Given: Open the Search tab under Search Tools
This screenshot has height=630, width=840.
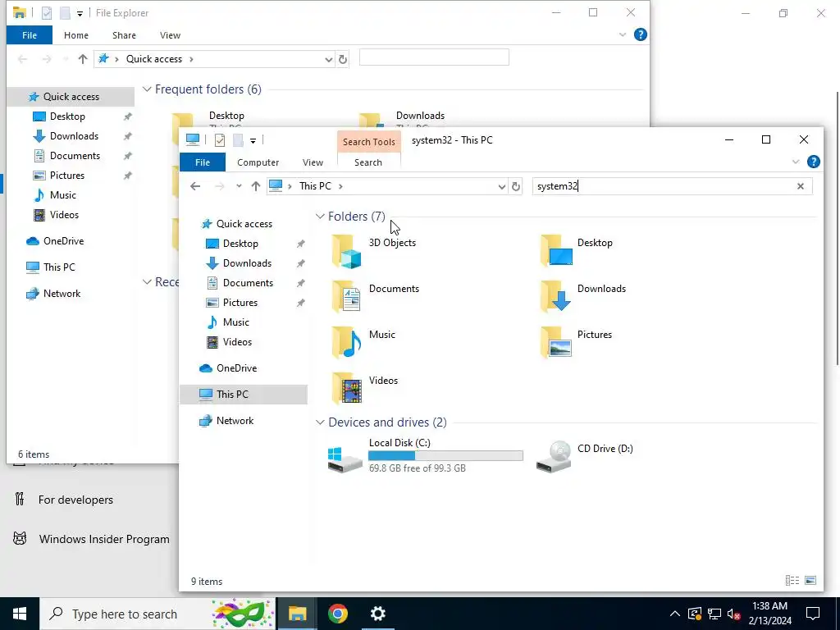Looking at the screenshot, I should (368, 162).
